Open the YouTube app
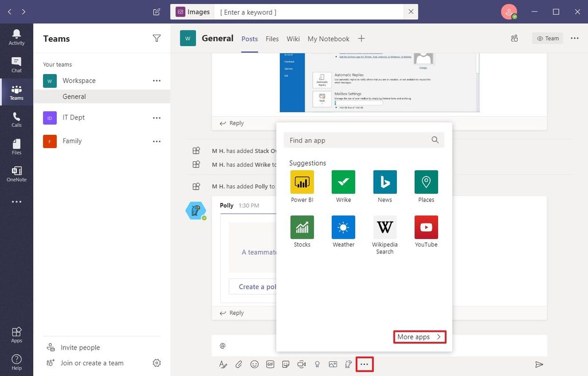 click(426, 227)
